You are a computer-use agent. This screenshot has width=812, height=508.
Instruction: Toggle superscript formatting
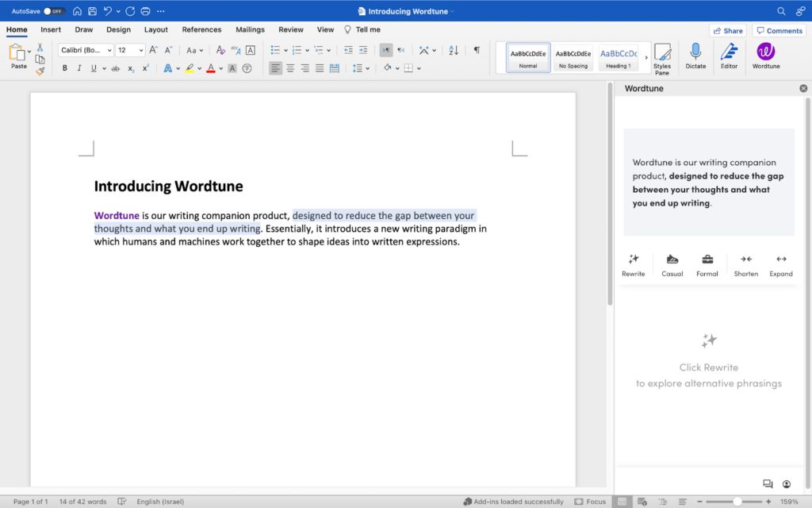pos(146,68)
